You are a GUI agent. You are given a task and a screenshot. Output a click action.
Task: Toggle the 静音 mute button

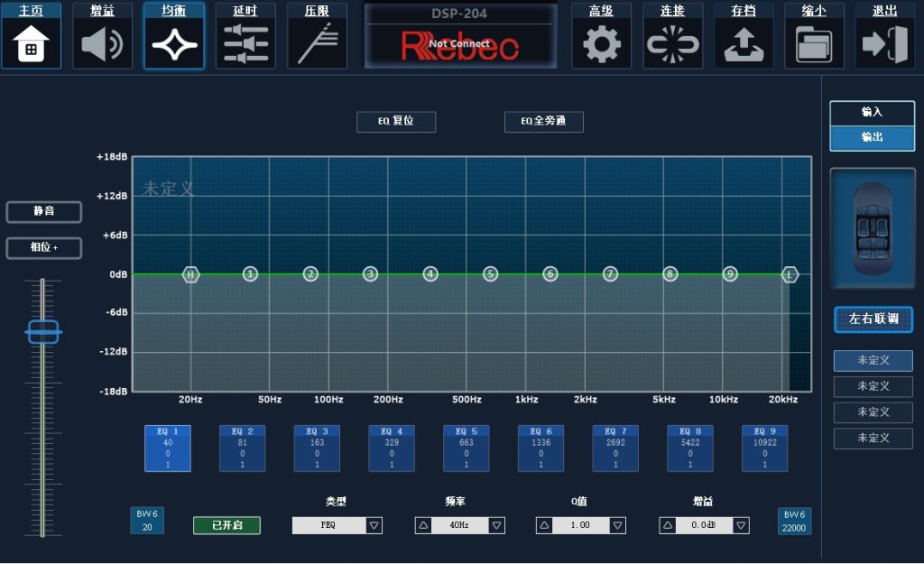click(x=44, y=211)
